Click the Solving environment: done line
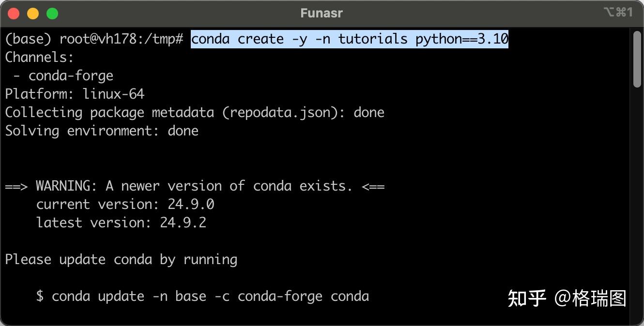The height and width of the screenshot is (326, 644). tap(102, 131)
